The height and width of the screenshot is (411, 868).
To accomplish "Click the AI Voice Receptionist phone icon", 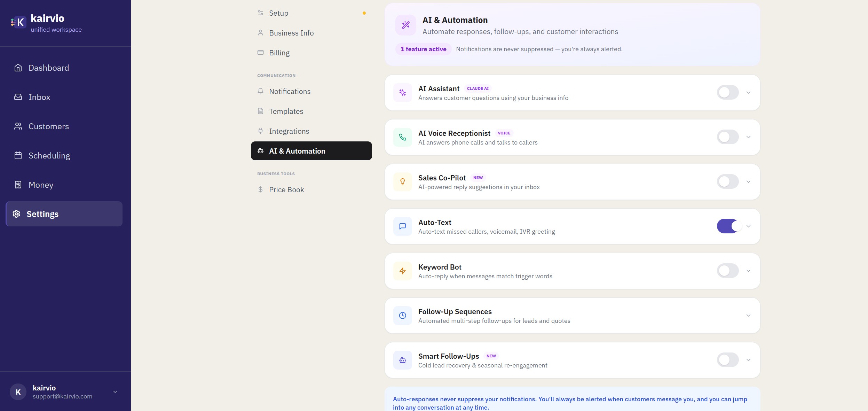I will click(x=403, y=137).
